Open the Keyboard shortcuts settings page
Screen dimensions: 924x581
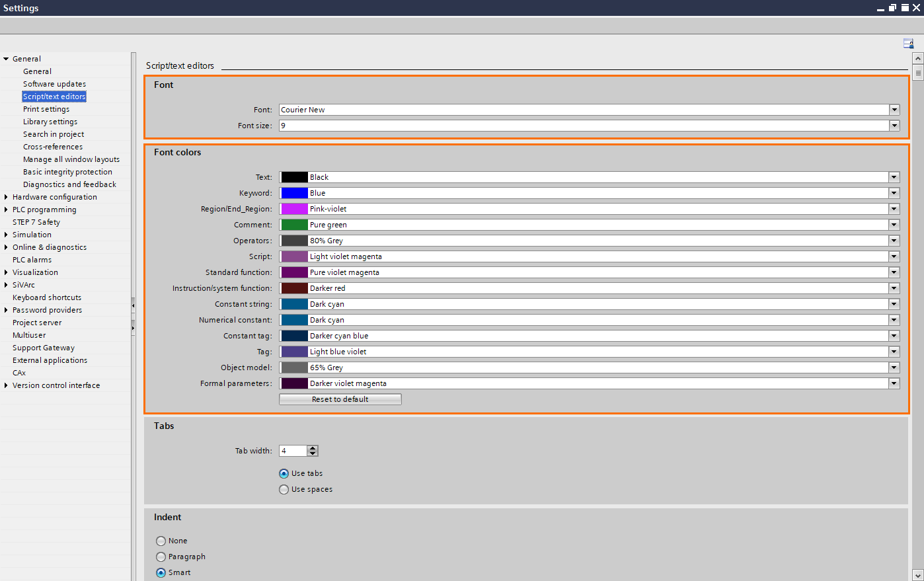pos(46,297)
